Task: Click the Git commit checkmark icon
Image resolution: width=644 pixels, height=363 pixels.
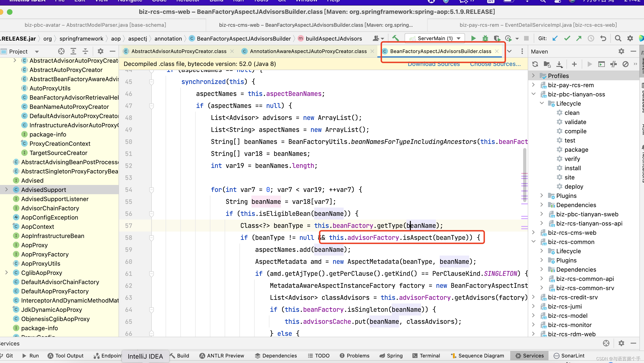Action: (567, 39)
